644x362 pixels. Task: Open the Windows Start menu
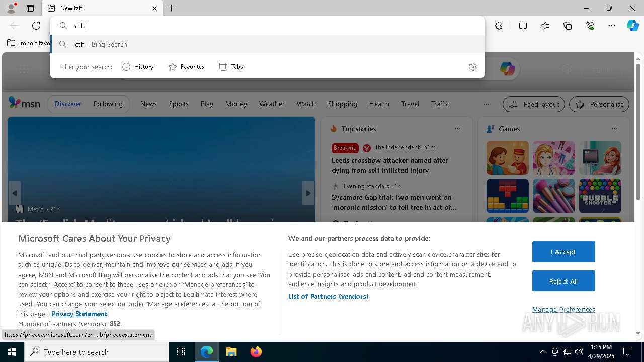pos(12,352)
